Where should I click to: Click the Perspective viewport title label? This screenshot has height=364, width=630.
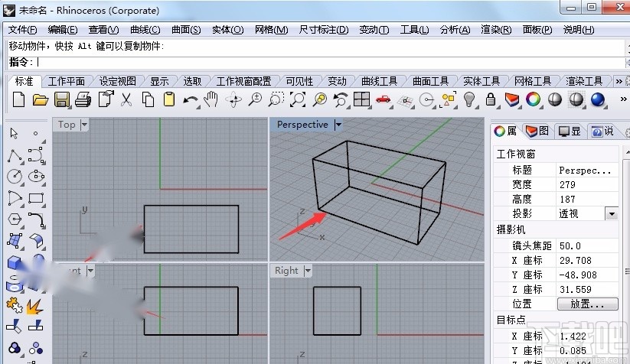tap(302, 125)
